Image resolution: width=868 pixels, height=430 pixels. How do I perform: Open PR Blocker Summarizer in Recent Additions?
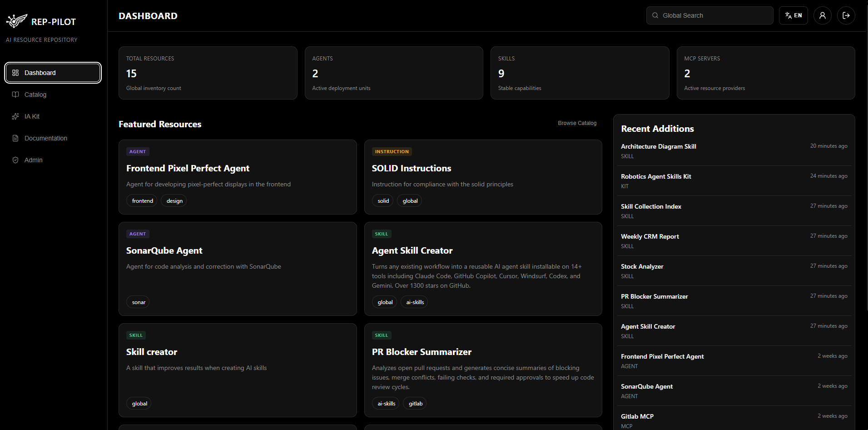click(x=734, y=301)
